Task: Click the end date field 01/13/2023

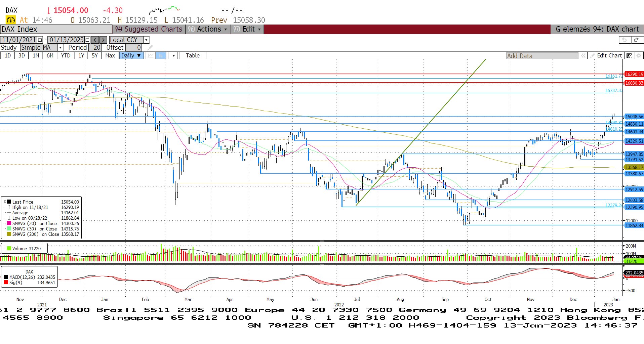Action: pos(67,40)
